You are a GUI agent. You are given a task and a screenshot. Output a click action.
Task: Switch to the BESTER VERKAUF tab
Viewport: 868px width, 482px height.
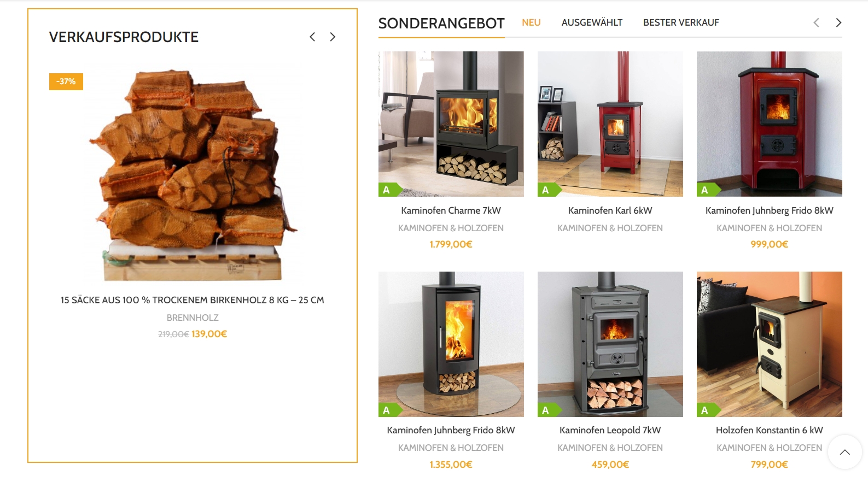point(681,22)
